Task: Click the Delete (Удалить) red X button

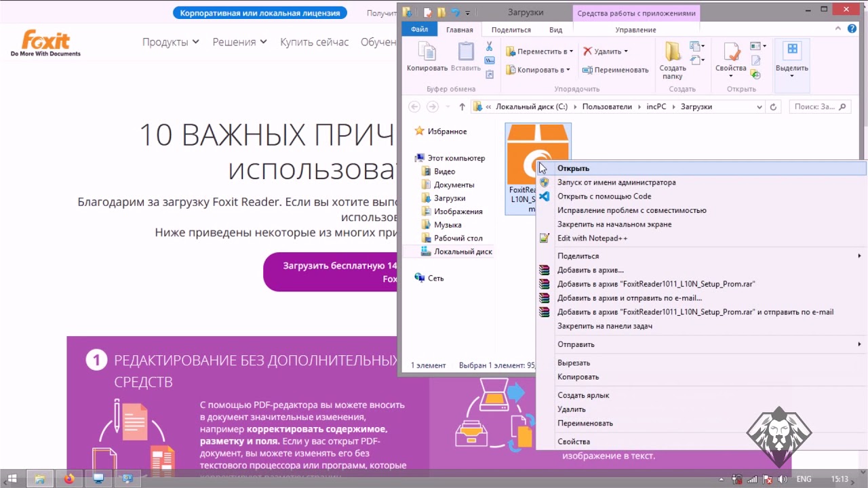Action: point(587,52)
